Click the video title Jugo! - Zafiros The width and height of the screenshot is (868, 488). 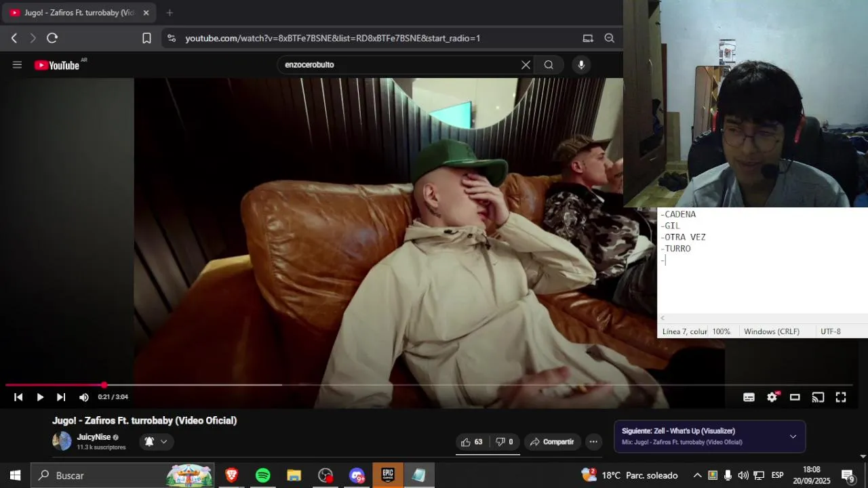coord(144,421)
